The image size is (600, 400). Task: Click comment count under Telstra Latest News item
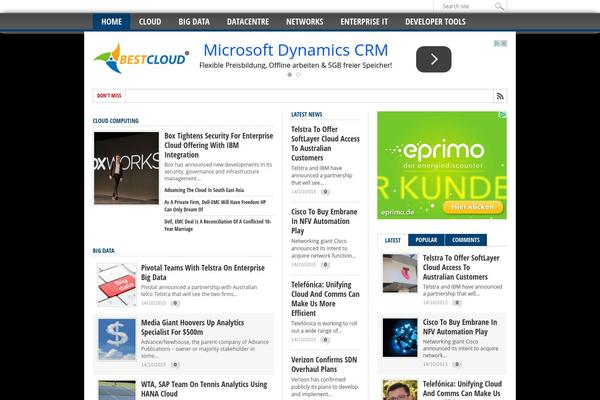[325, 192]
